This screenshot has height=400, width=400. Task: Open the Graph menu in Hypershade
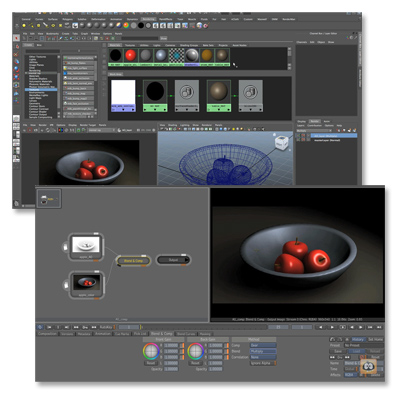click(84, 34)
